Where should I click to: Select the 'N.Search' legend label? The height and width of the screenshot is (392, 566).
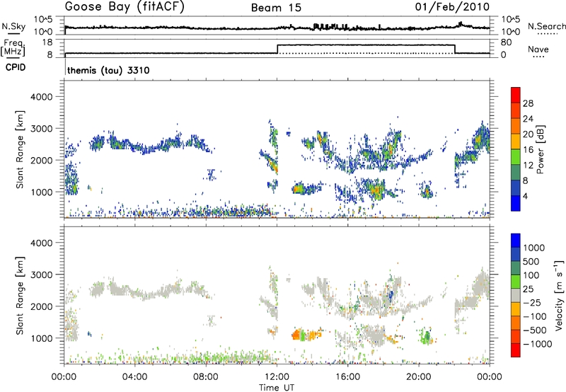point(546,26)
